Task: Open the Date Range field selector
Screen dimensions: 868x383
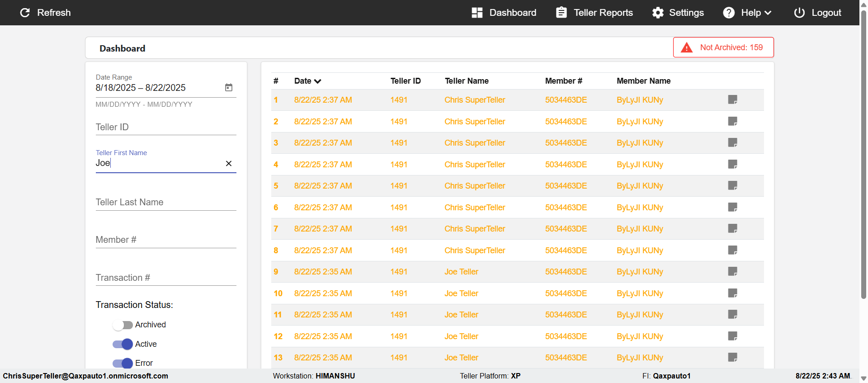Action: (x=158, y=88)
